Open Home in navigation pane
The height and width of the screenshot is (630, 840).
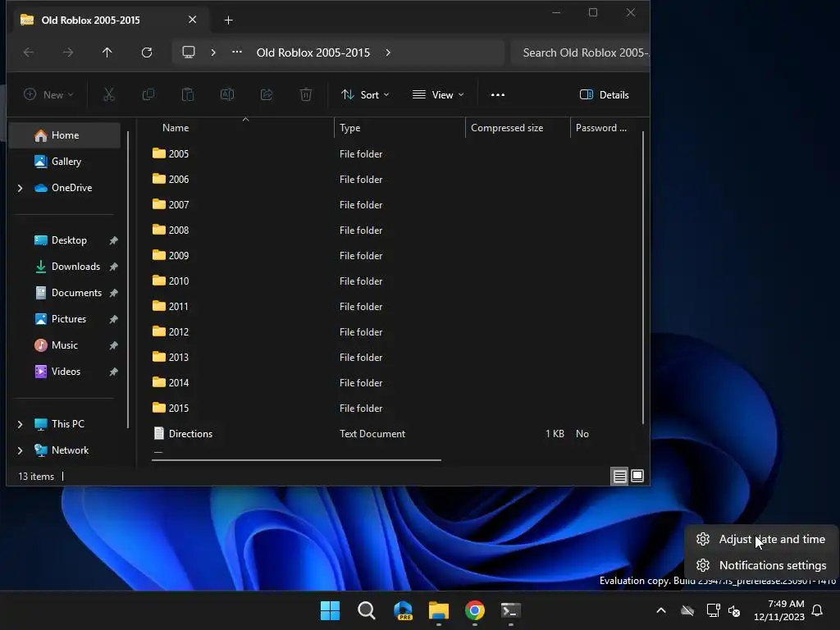pos(65,135)
